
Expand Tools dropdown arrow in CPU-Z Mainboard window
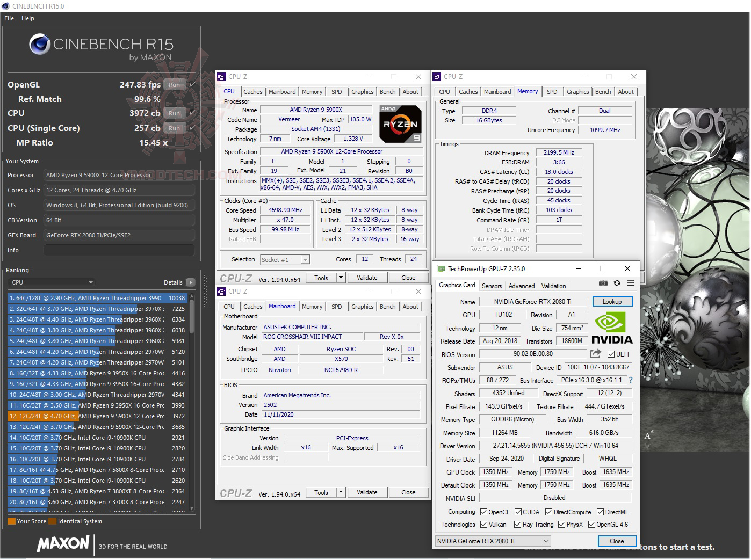click(x=341, y=492)
